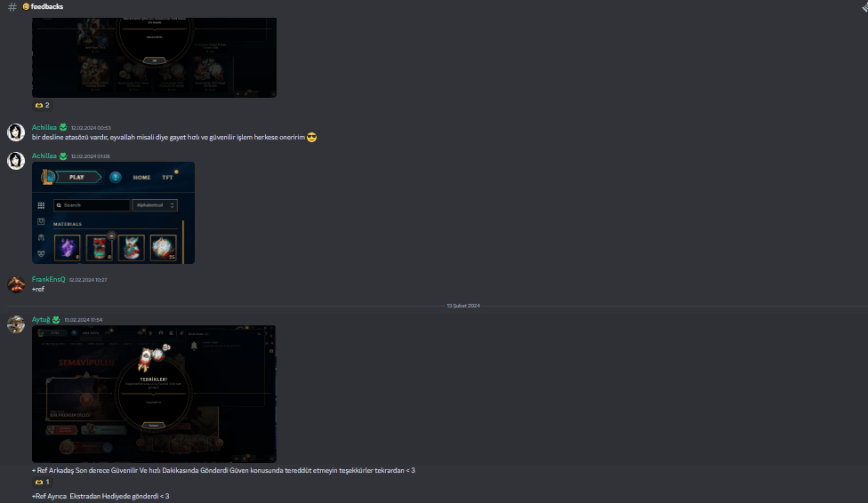
Task: Click the Aytuğ username
Action: tap(41, 319)
